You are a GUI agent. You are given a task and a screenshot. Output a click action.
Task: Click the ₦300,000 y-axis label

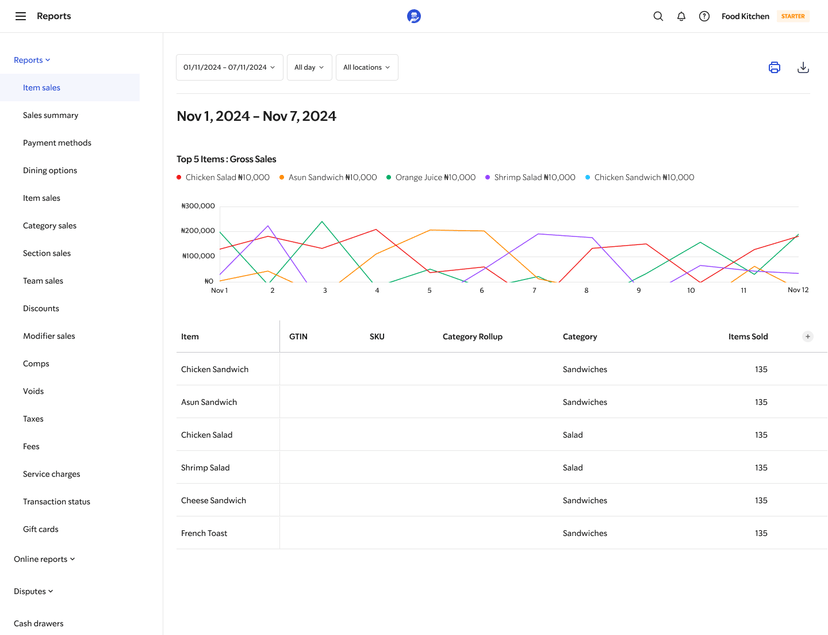click(198, 206)
